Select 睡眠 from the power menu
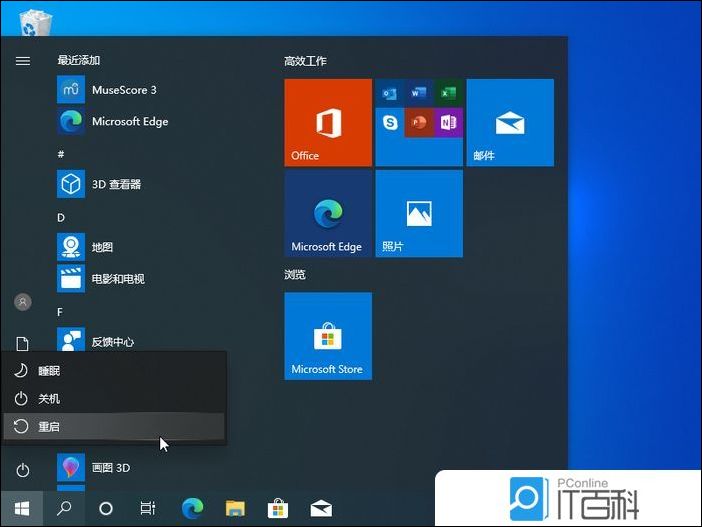702x527 pixels. 50,371
